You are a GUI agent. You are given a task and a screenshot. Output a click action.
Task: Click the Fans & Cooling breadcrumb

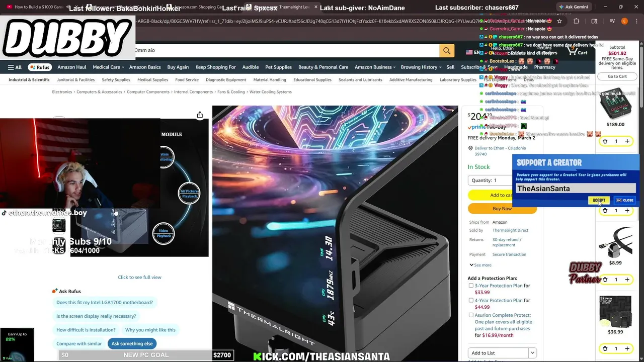[231, 92]
